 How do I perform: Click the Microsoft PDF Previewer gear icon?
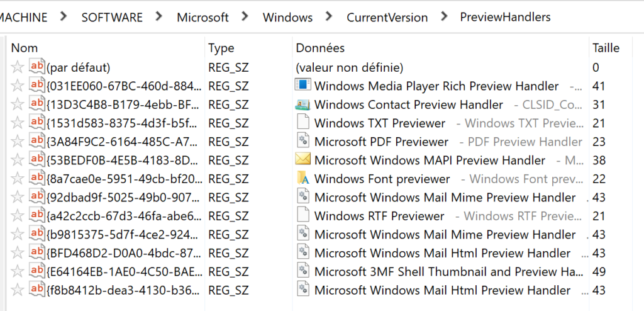click(x=303, y=140)
